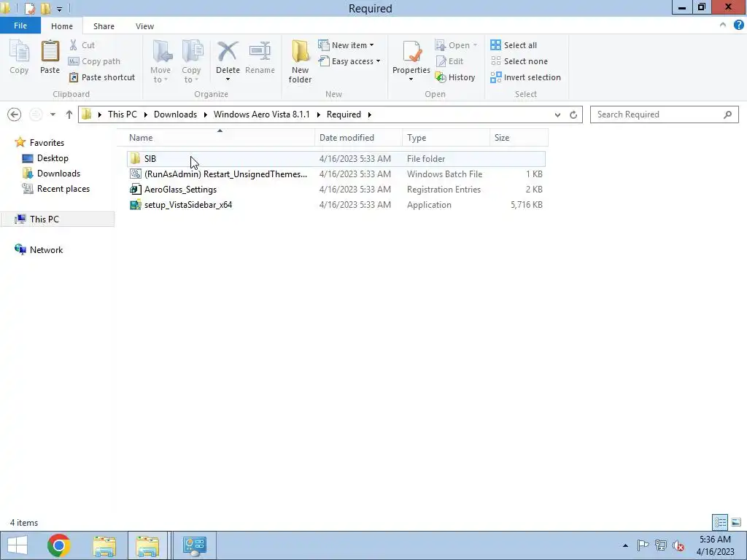Click Downloads in address breadcrumb
Viewport: 747px width, 560px height.
(175, 114)
